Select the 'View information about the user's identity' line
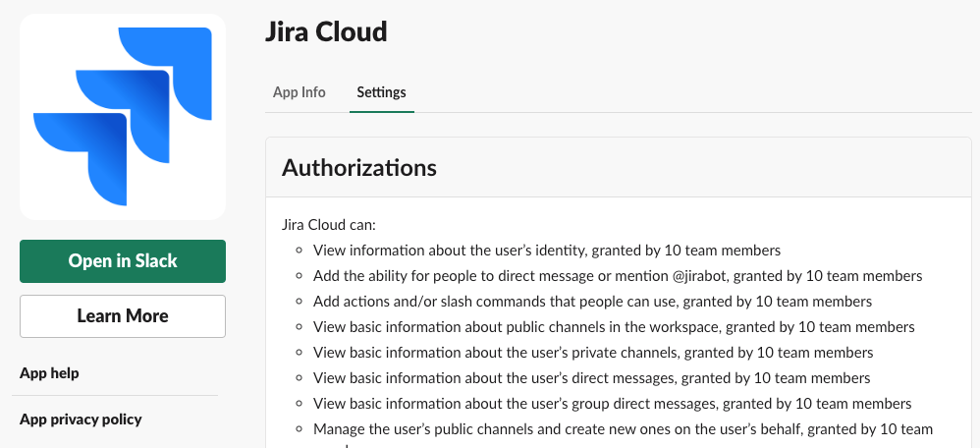Screen dimensions: 980x448 coord(547,251)
